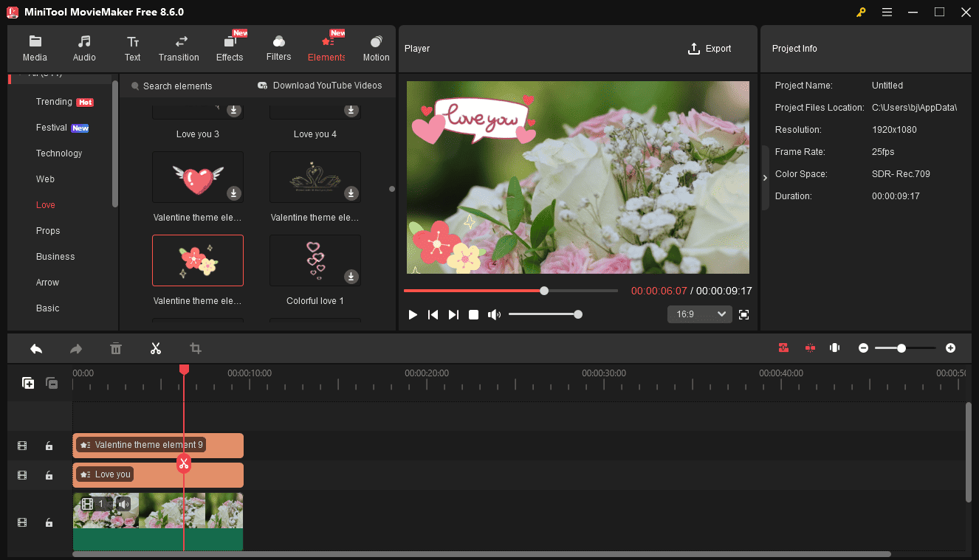Image resolution: width=979 pixels, height=560 pixels.
Task: Click the scissors split button on playhead
Action: coord(184,463)
